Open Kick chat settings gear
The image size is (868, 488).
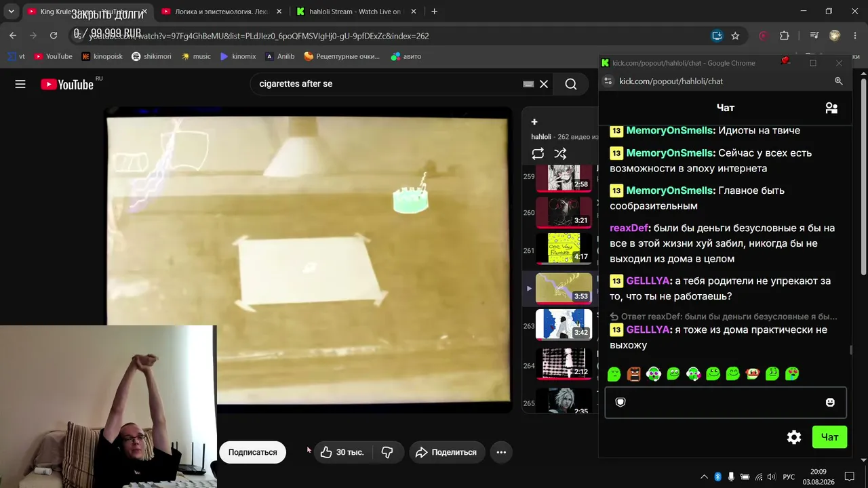794,437
